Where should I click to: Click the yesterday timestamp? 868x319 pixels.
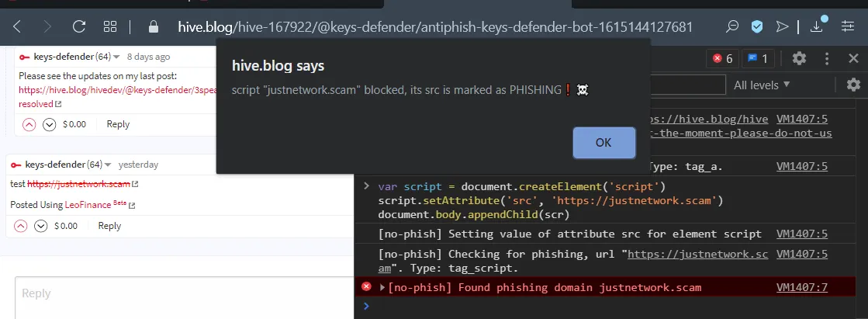(138, 165)
